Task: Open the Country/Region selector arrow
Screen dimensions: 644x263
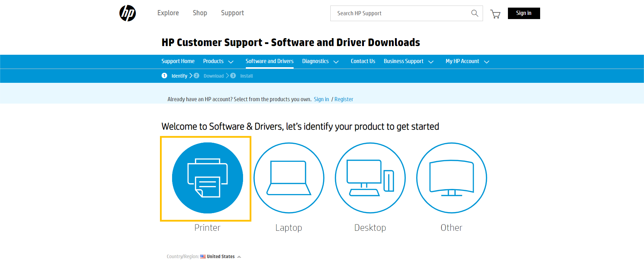Action: (x=239, y=257)
